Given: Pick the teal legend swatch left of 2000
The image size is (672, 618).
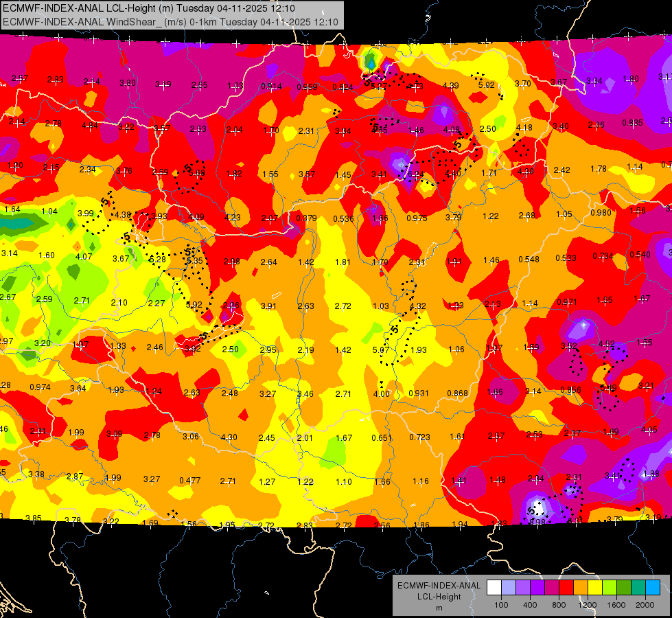Looking at the screenshot, I should point(638,588).
